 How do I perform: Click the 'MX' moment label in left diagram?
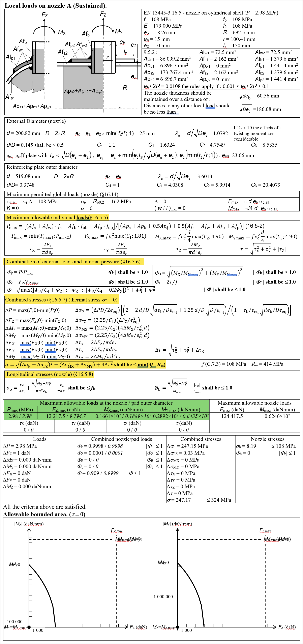[x=62, y=32]
